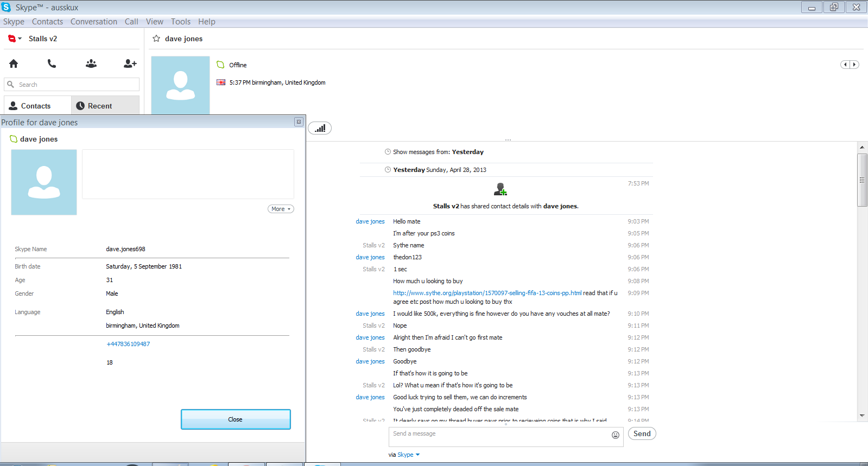Click the search magnifier icon
Viewport: 868px width, 466px height.
tap(10, 85)
